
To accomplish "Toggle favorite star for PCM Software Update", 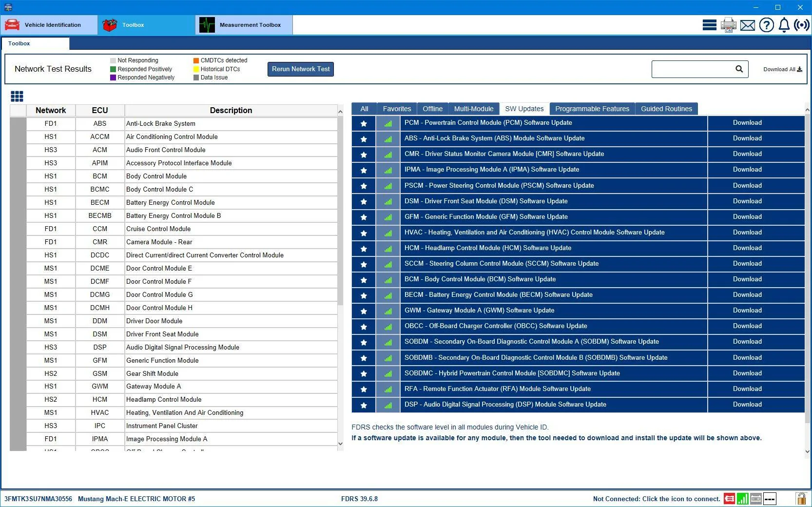I will (364, 123).
